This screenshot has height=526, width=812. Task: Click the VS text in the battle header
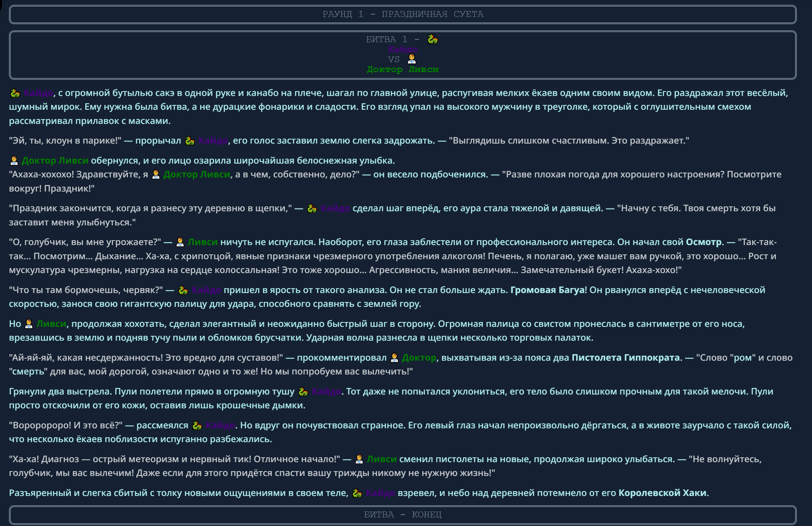click(x=394, y=59)
